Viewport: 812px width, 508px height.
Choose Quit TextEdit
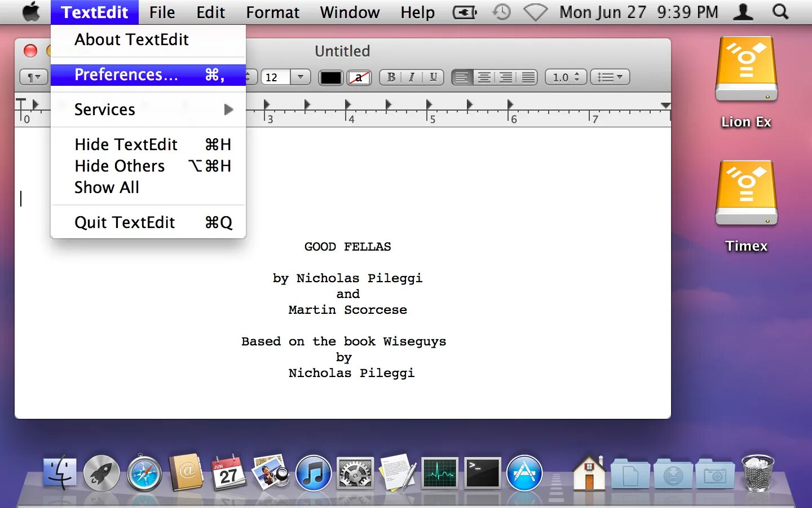click(x=148, y=222)
